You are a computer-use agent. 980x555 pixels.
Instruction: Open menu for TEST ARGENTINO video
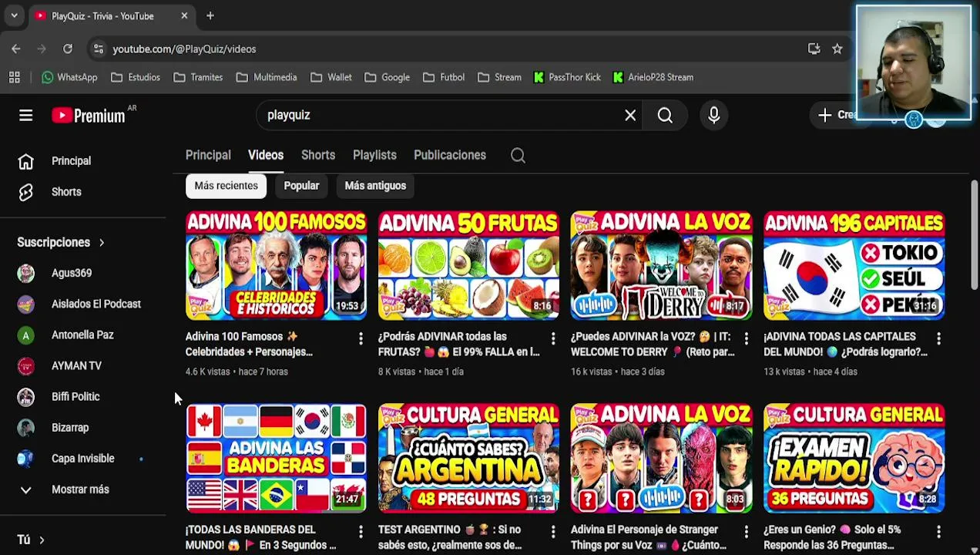(553, 531)
